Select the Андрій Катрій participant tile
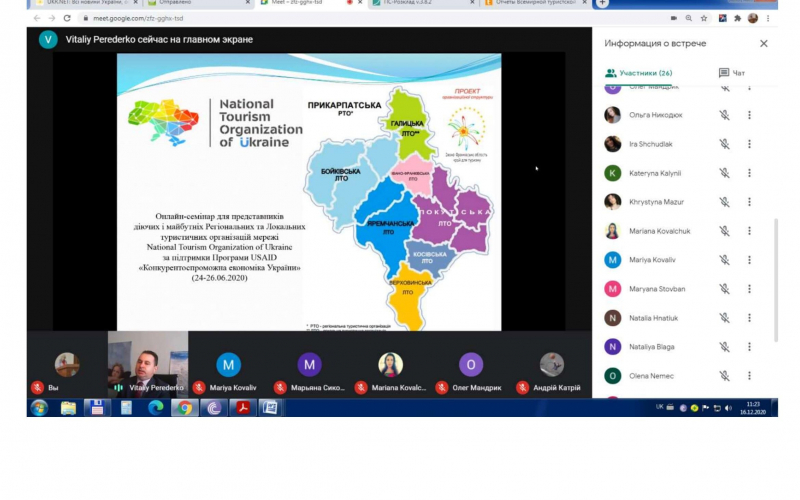The height and width of the screenshot is (500, 800). (552, 364)
